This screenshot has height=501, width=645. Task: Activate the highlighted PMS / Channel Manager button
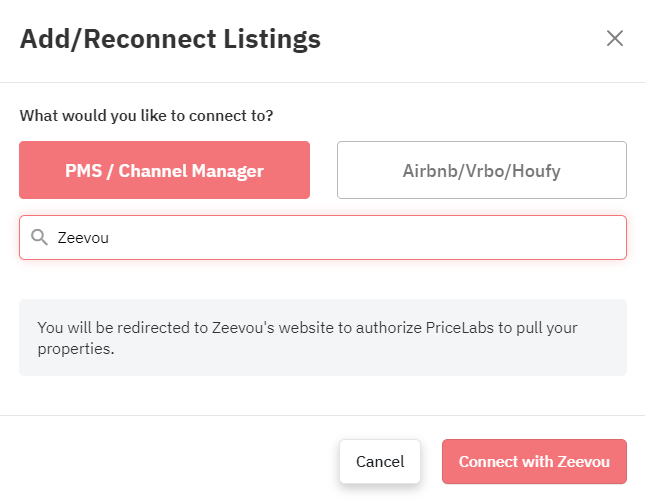(x=165, y=170)
